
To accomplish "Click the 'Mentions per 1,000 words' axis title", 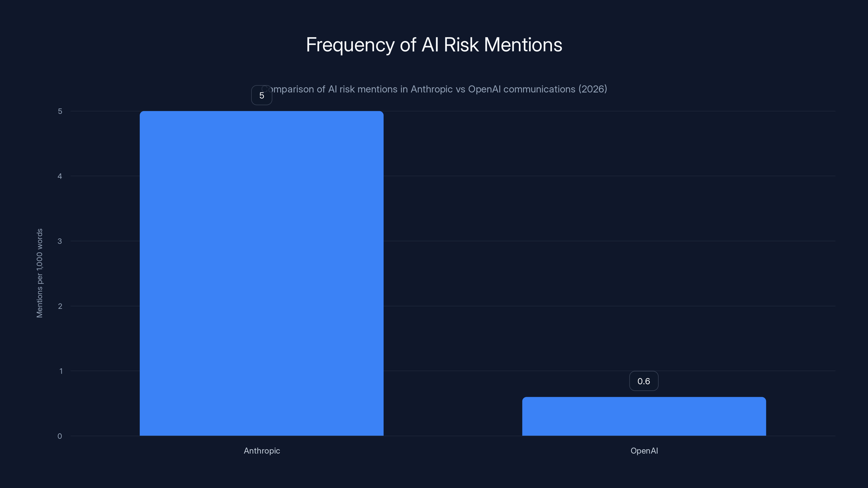I will click(40, 273).
